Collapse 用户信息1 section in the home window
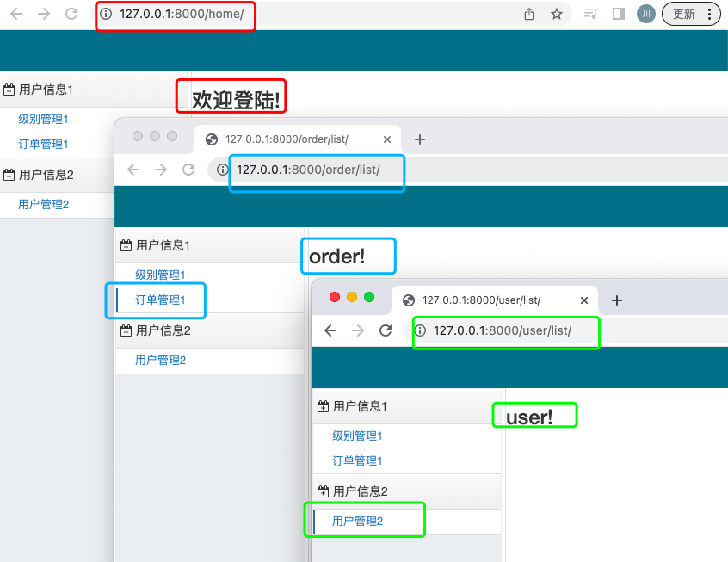Image resolution: width=728 pixels, height=562 pixels. pos(46,90)
